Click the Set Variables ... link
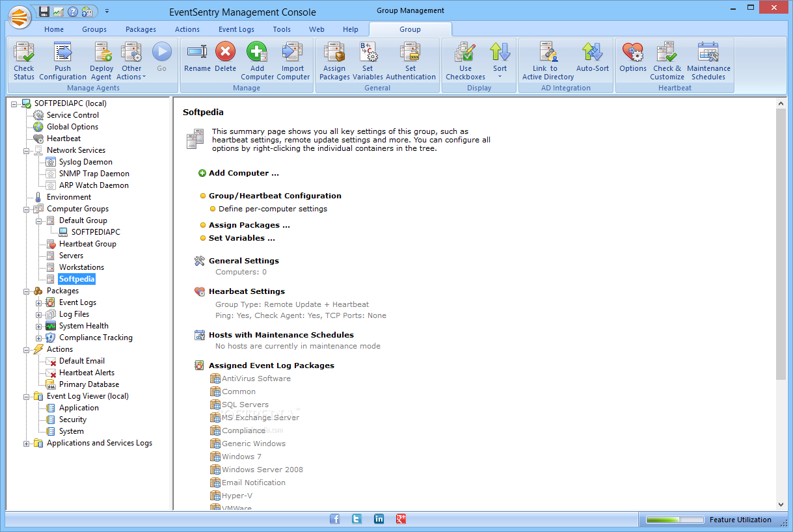 coord(242,238)
